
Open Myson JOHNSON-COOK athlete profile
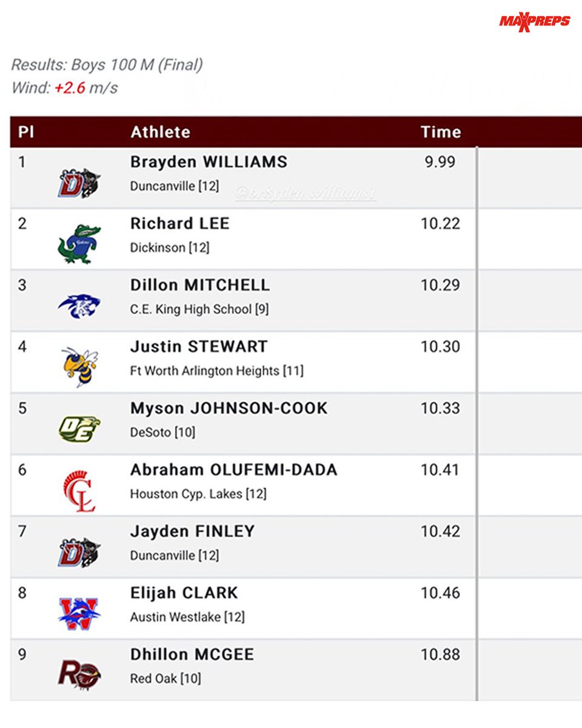[x=229, y=408]
